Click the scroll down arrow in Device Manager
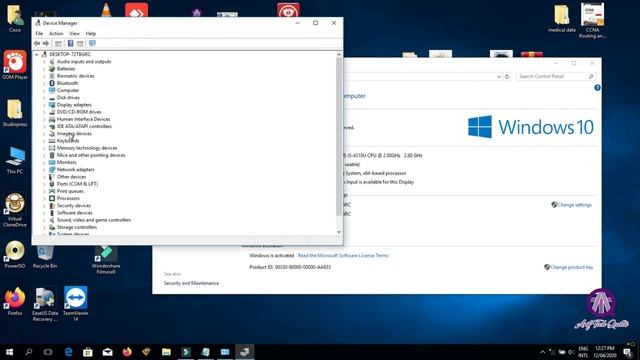Viewport: 640px width, 360px height. click(x=339, y=232)
